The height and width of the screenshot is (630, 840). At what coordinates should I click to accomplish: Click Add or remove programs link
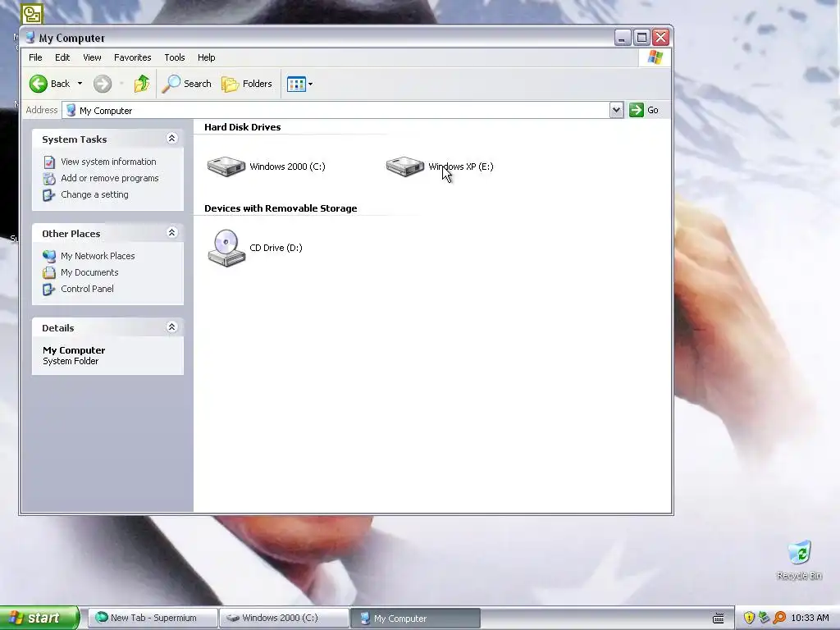click(x=110, y=178)
